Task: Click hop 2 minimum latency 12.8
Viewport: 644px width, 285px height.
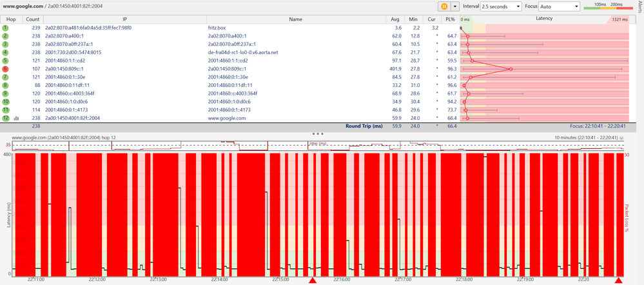Action: (415, 35)
